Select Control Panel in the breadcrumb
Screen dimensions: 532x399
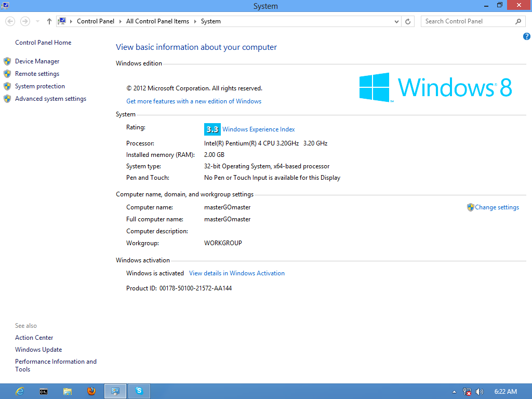click(x=96, y=21)
